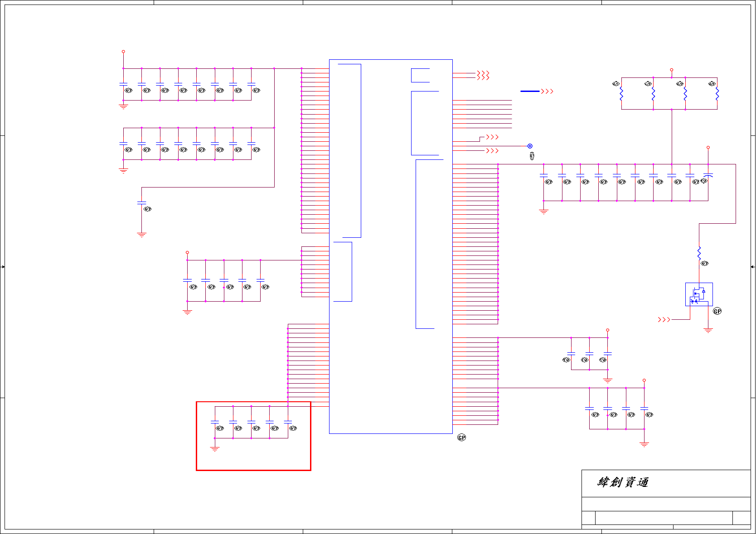
Task: Click the 緯創資通 company name in the title block
Action: 623,482
